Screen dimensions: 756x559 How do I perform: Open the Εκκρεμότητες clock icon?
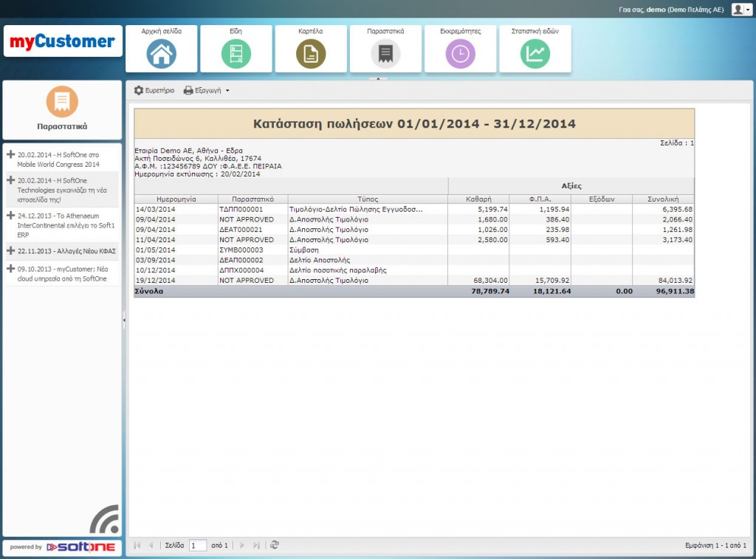(x=461, y=53)
